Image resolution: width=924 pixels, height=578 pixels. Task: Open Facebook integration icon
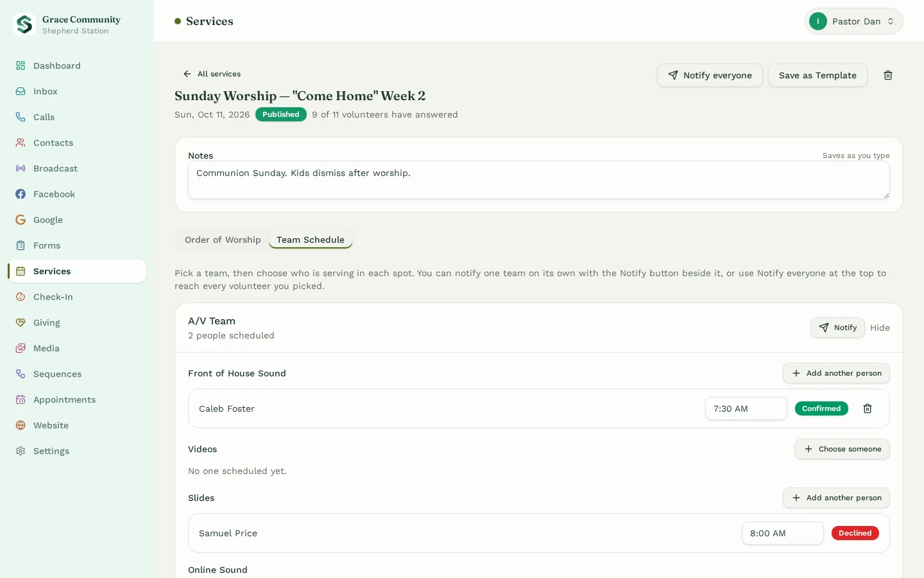click(21, 194)
